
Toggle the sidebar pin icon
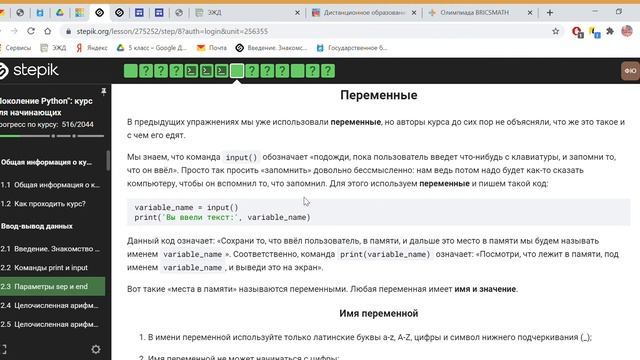104,91
